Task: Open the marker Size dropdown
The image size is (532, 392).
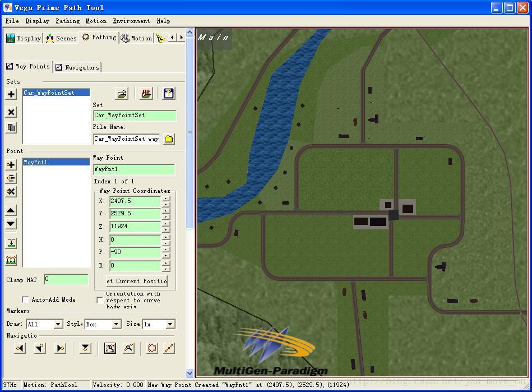Action: (170, 324)
